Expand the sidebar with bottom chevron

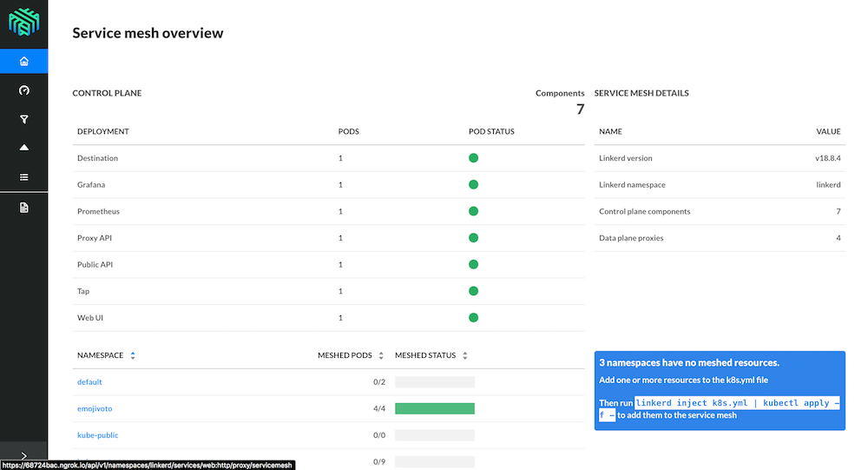pyautogui.click(x=23, y=455)
